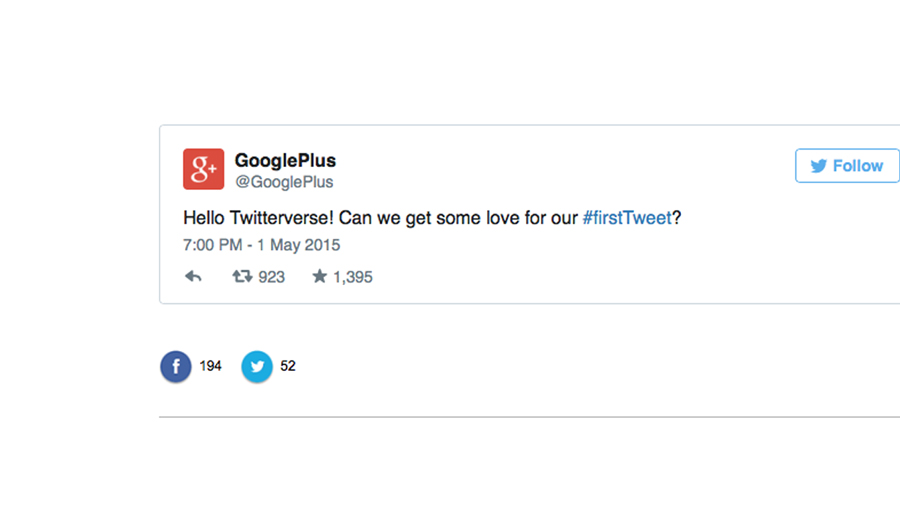This screenshot has height=510, width=900.
Task: Share the article via the Facebook circle icon
Action: (x=176, y=366)
